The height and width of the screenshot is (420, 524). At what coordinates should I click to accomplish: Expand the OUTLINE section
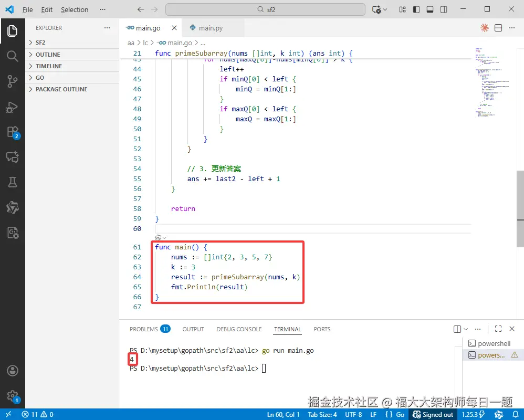[72, 55]
